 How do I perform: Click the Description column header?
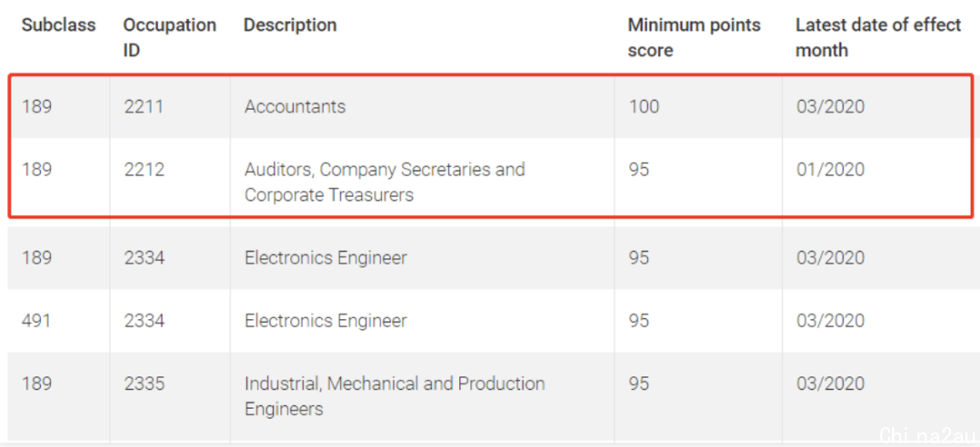290,25
